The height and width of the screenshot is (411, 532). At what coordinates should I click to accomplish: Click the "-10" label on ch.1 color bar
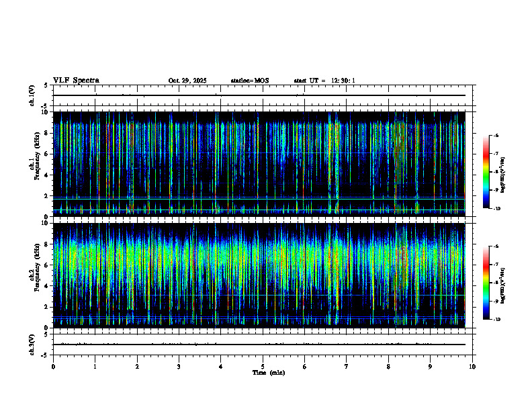tap(496, 209)
